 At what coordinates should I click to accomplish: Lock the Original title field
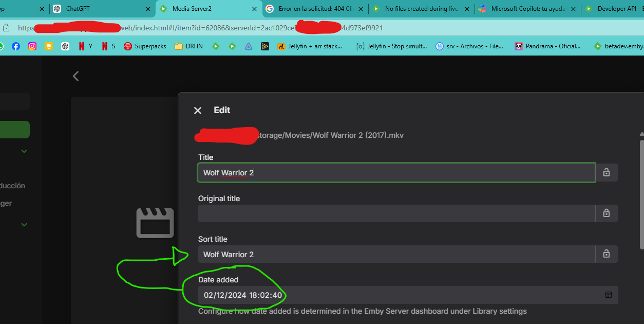click(606, 213)
